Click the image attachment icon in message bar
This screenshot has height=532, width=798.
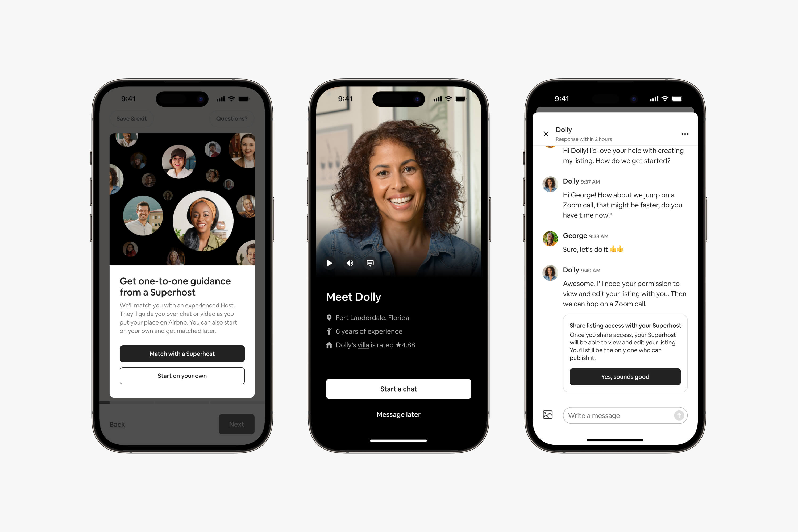(547, 415)
